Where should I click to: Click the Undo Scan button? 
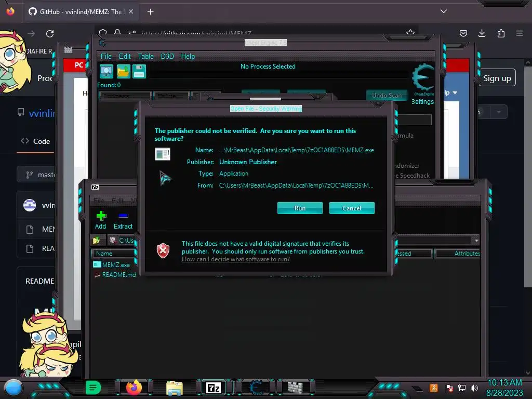[387, 96]
